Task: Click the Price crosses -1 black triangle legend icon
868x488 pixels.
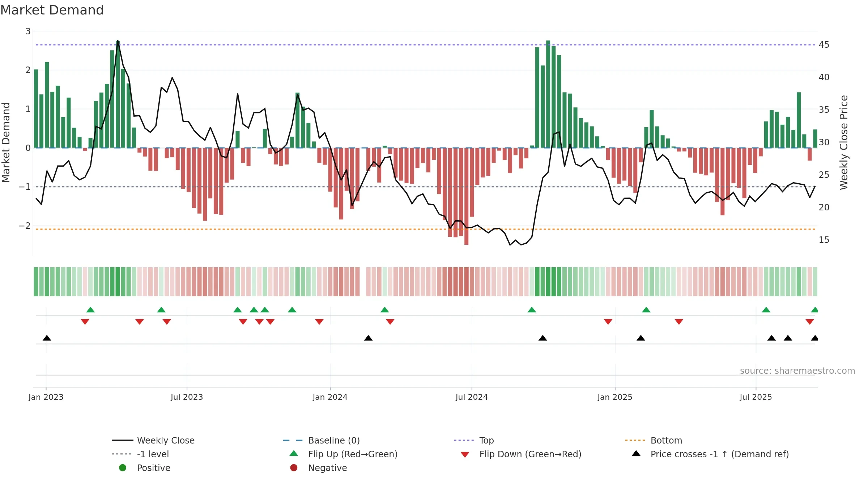Action: (x=636, y=453)
